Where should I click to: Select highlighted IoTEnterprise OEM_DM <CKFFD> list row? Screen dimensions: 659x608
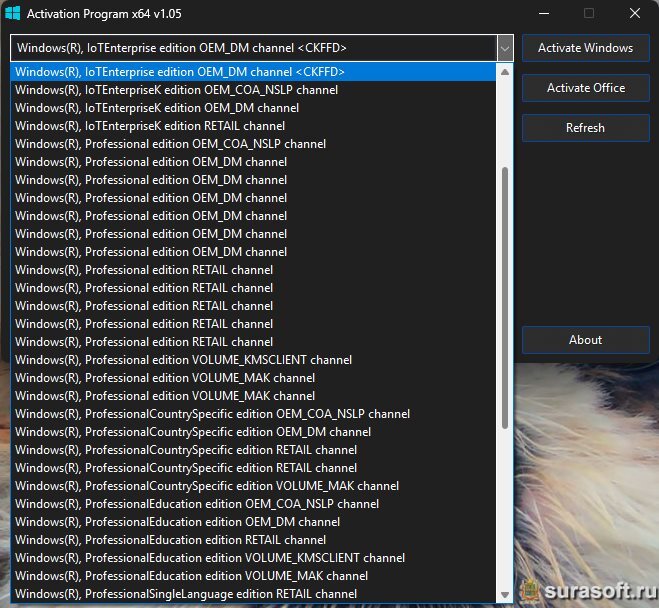[253, 72]
